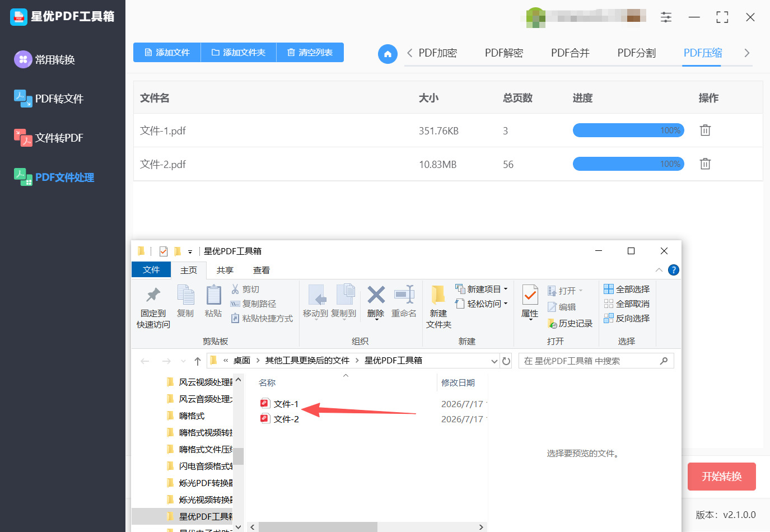Click the Explorer search box
This screenshot has height=532, width=770.
pos(596,361)
